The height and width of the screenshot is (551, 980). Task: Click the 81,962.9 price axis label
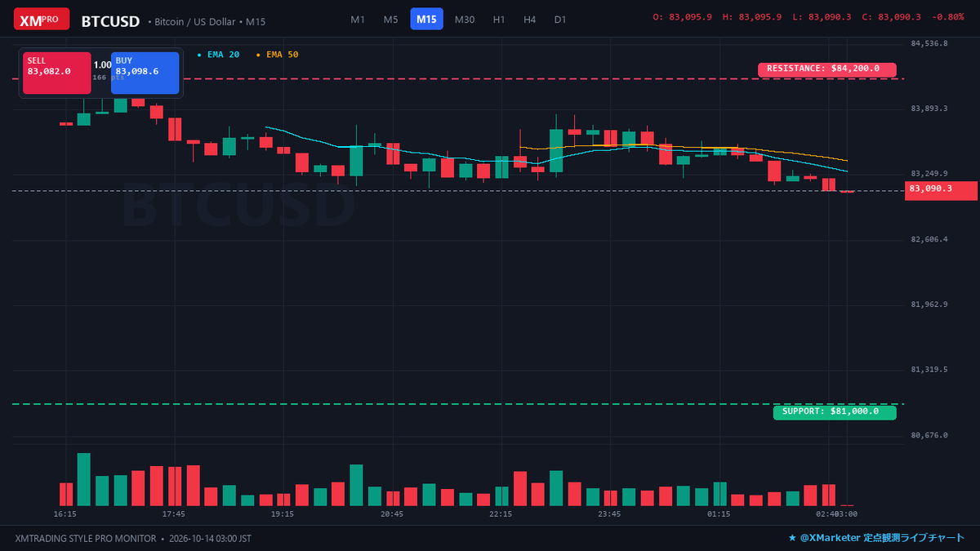pyautogui.click(x=929, y=304)
